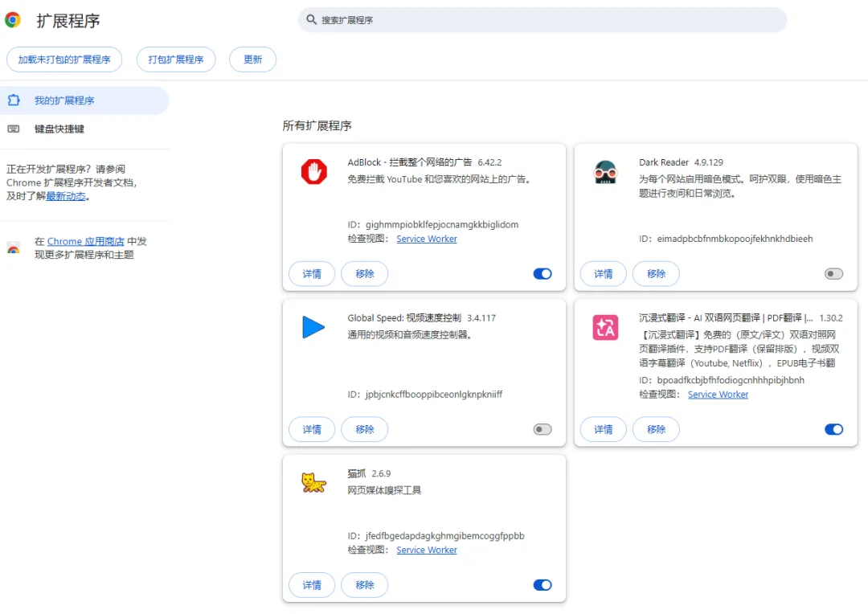
Task: Click the 打包扩展程序 button
Action: point(176,59)
